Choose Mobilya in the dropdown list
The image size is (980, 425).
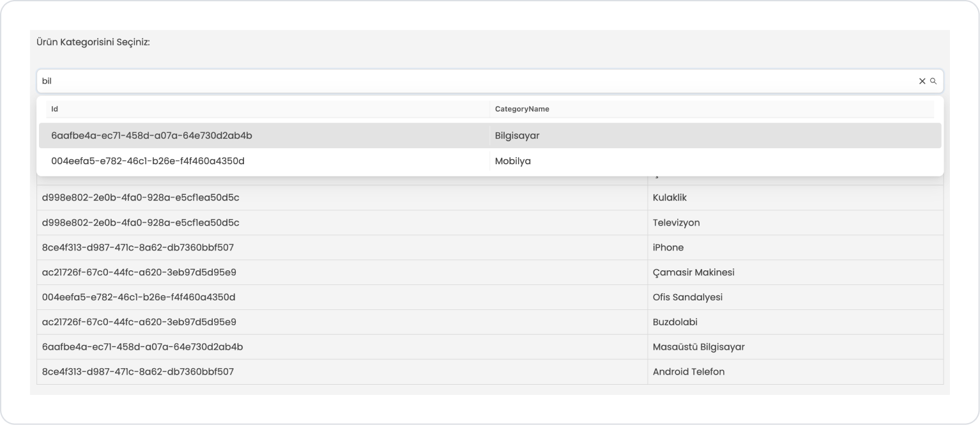[512, 161]
